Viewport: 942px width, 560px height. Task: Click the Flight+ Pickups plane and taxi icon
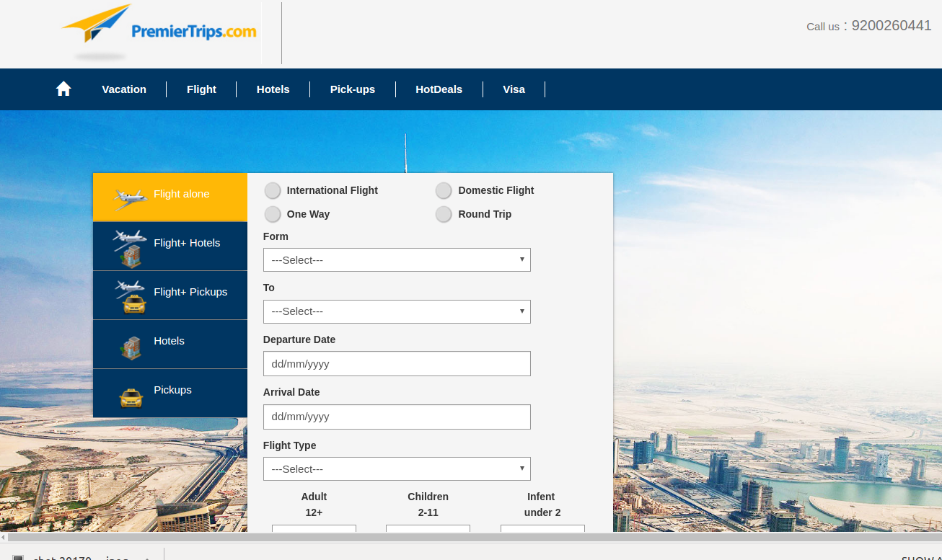[131, 296]
